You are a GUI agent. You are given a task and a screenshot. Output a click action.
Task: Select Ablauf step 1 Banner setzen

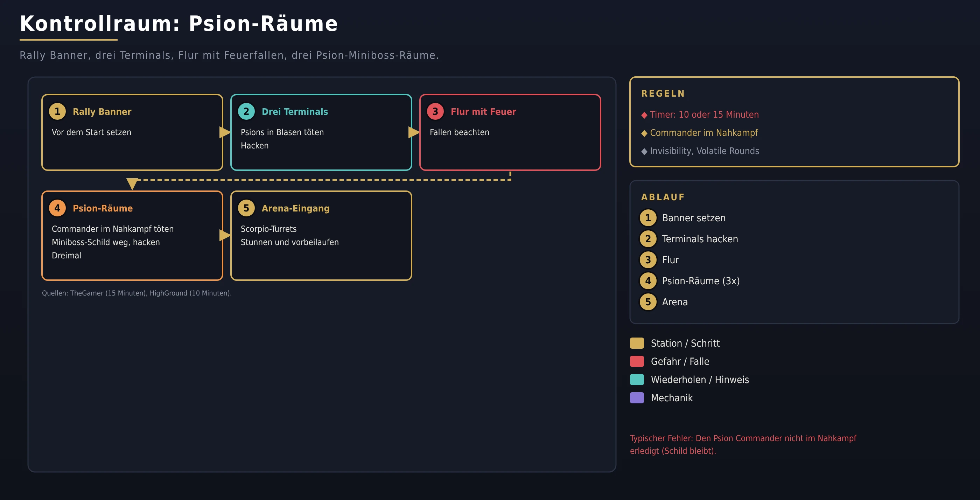[x=682, y=218]
